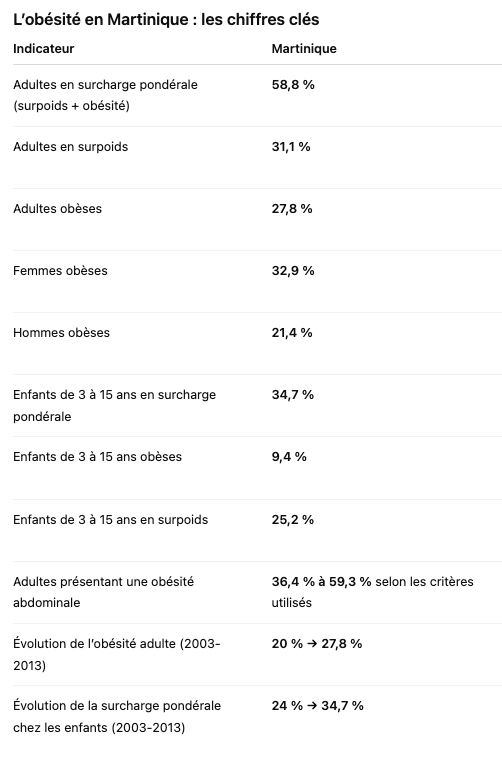The width and height of the screenshot is (502, 760).
Task: Click the 20 % → 27,8 % evolution value
Action: [317, 644]
